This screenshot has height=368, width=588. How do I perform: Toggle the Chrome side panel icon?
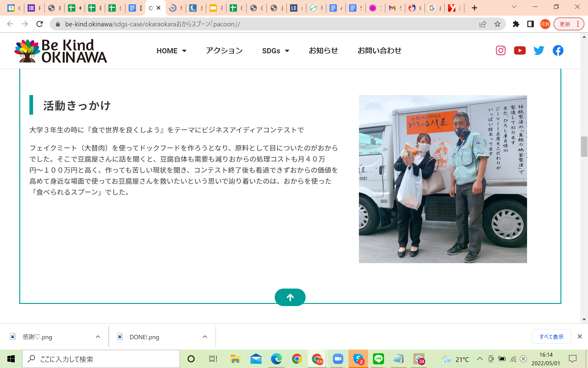530,24
